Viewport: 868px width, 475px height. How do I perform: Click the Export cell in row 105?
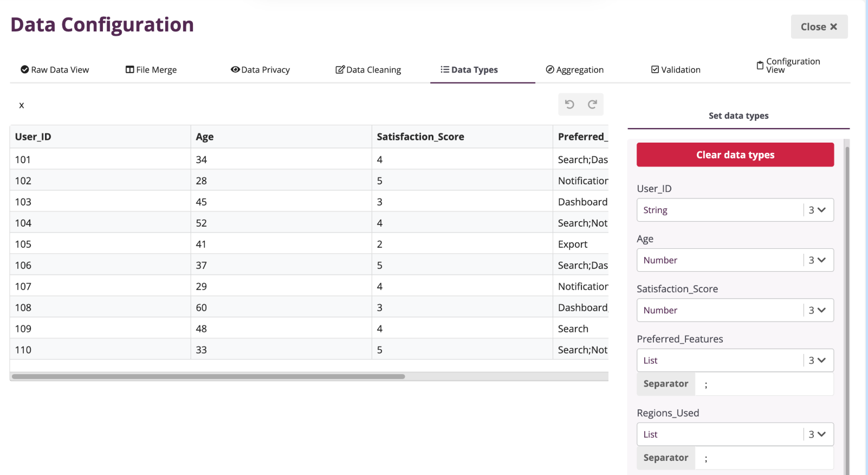(x=580, y=244)
